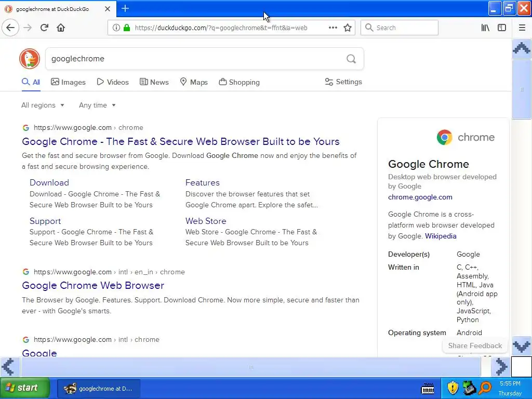Open the orange magnifier tray icon

coord(486,388)
